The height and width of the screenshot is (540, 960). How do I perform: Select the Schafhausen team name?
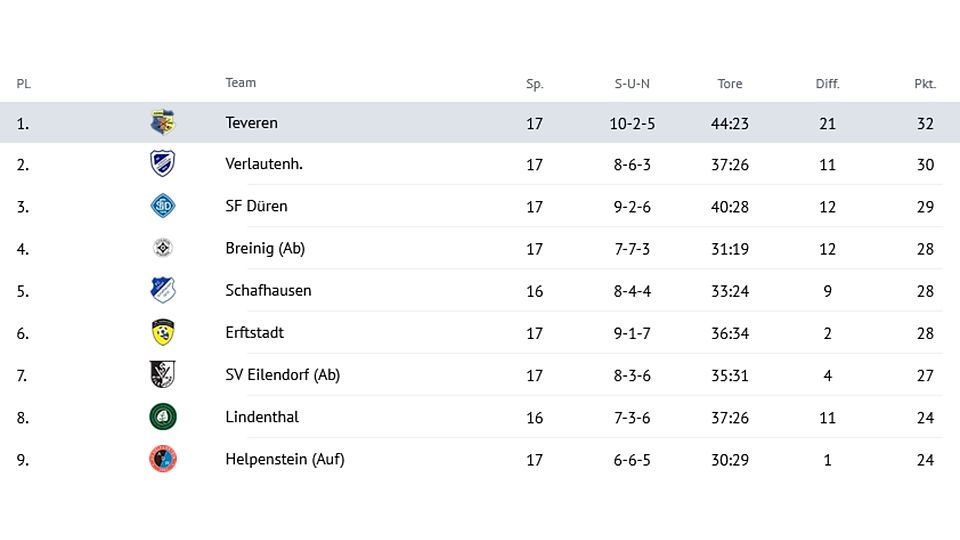point(268,290)
